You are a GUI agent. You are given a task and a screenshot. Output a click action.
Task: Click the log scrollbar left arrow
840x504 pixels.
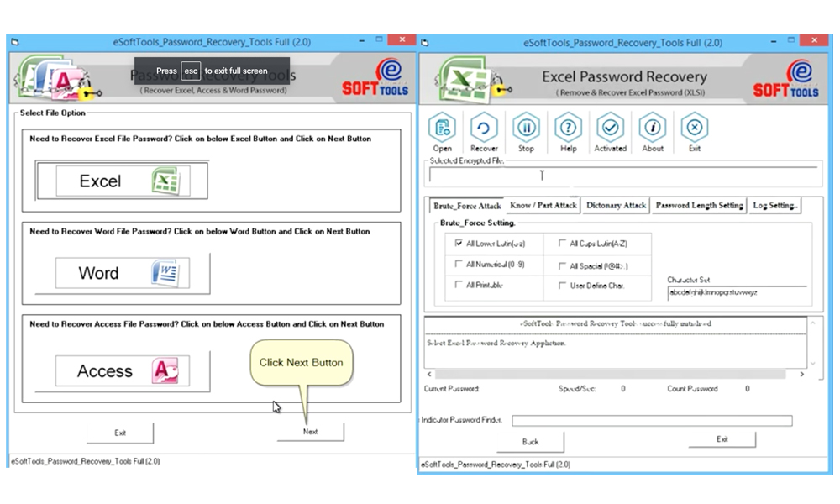tap(429, 374)
